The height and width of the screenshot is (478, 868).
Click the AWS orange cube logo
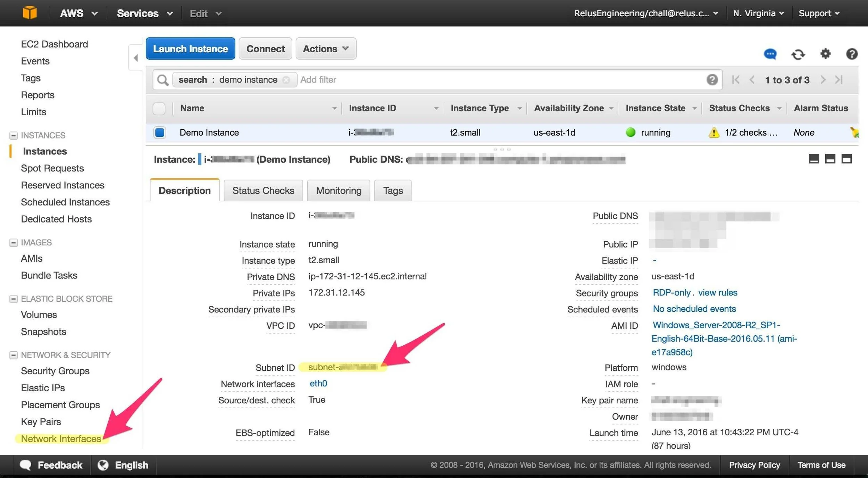pos(30,13)
